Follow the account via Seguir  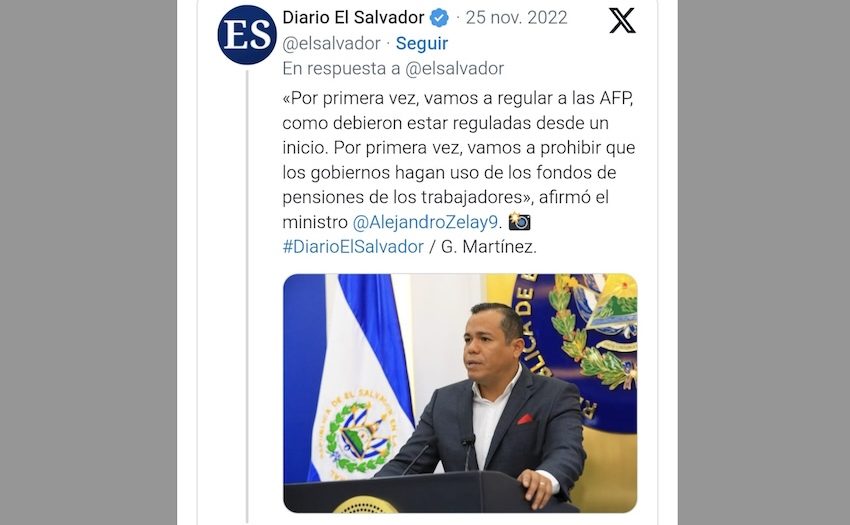point(422,43)
